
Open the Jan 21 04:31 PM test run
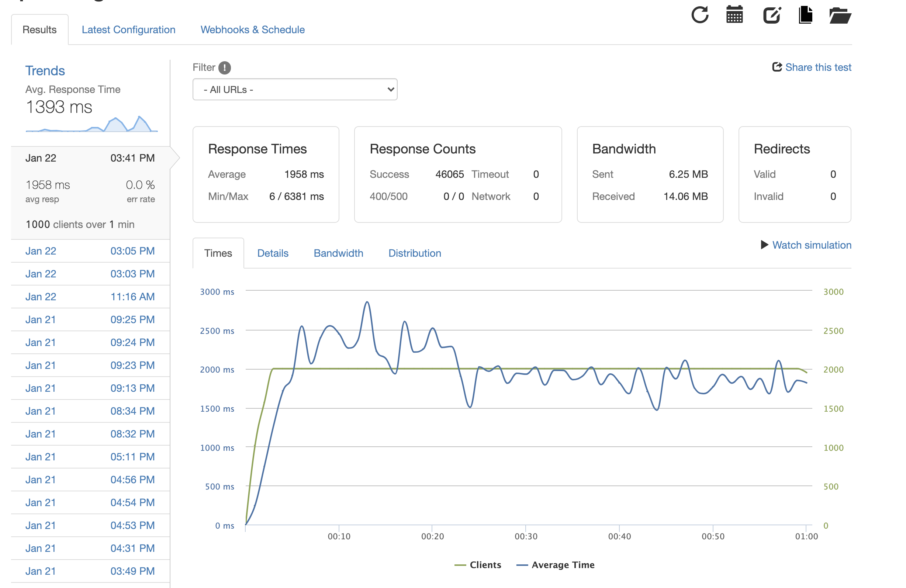click(x=90, y=548)
